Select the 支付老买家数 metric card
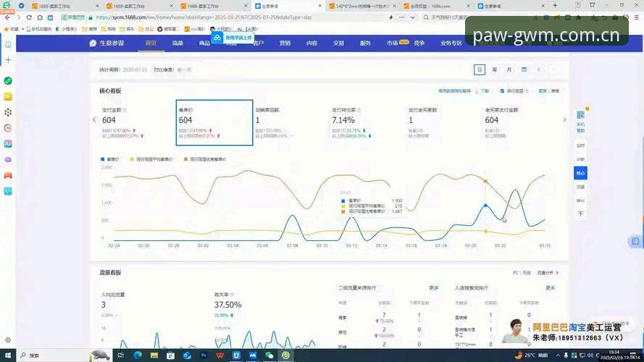Image resolution: width=644 pixels, height=362 pixels. [444, 122]
